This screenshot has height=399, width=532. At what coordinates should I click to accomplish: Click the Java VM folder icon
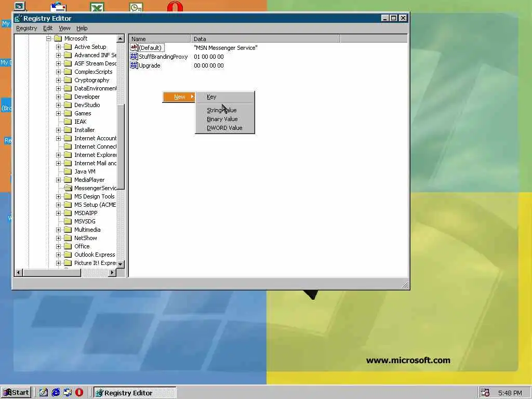[x=68, y=171]
